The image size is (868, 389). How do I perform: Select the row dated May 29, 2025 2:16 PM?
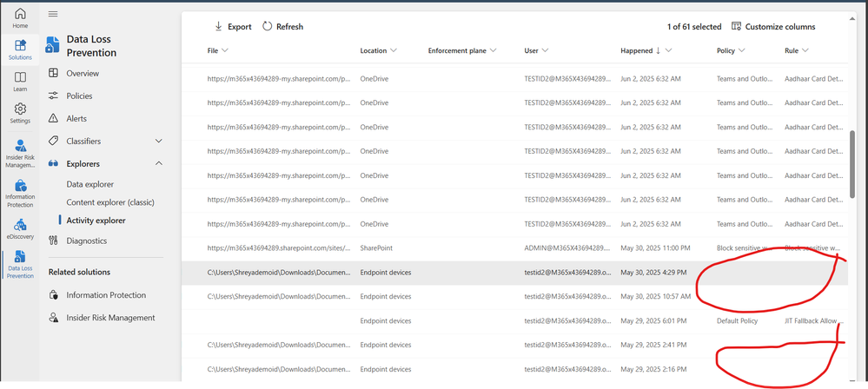coord(515,369)
